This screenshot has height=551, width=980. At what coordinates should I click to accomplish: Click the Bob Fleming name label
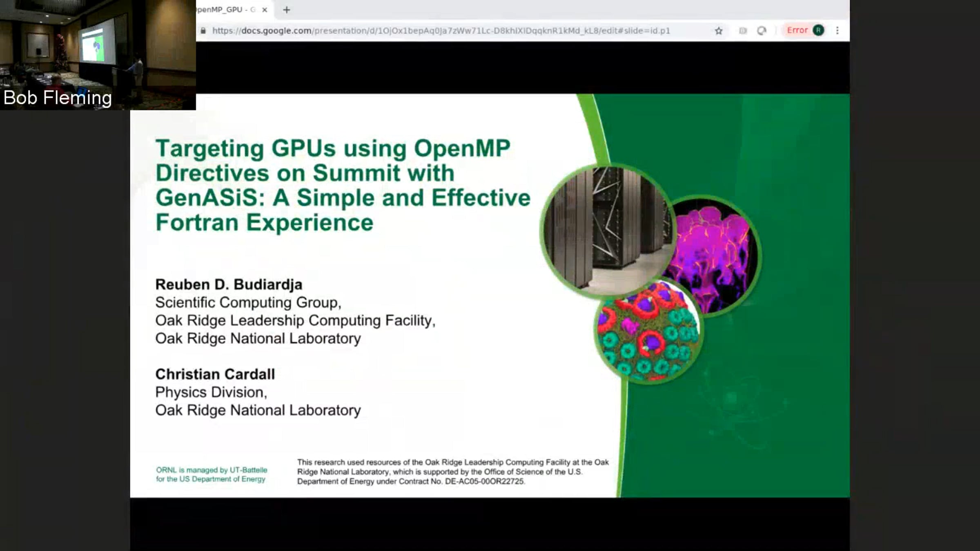[58, 98]
